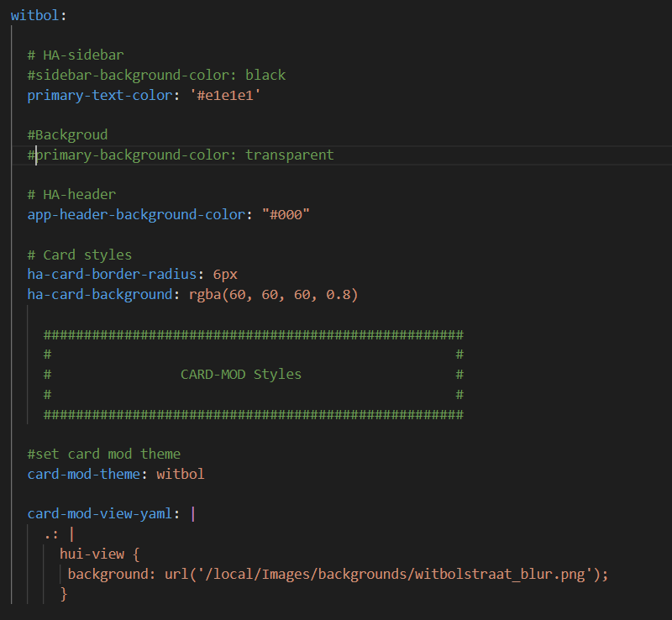Click the card-mod-view-yaml key

tap(101, 514)
